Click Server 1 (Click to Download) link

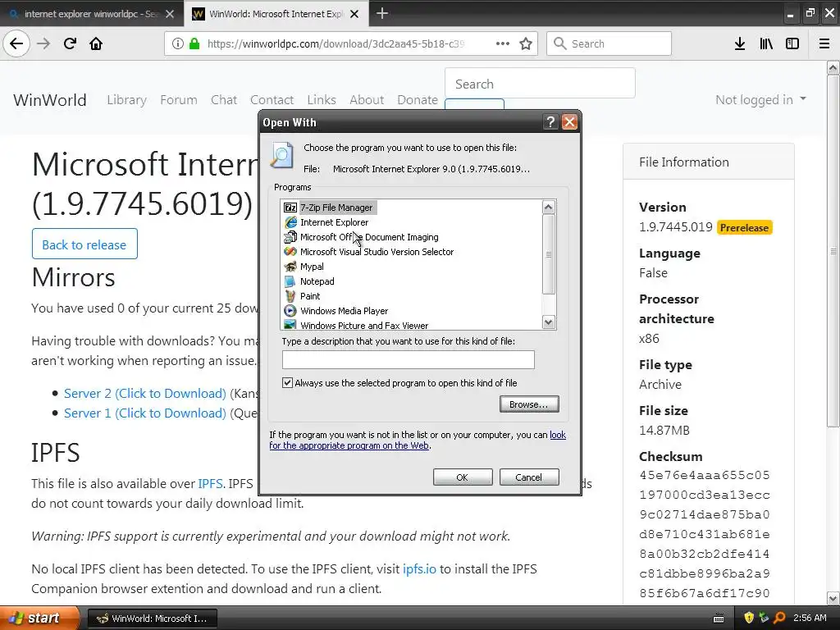coord(144,413)
